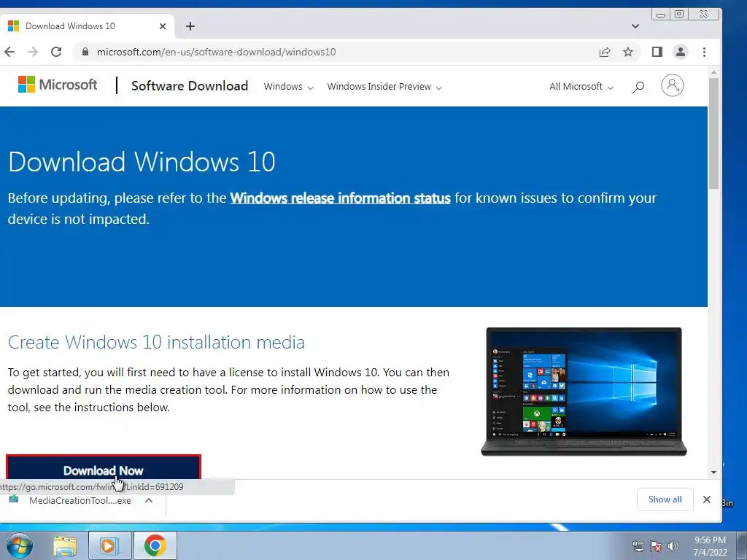Launch Windows Media Player from taskbar
The width and height of the screenshot is (747, 560).
109,546
